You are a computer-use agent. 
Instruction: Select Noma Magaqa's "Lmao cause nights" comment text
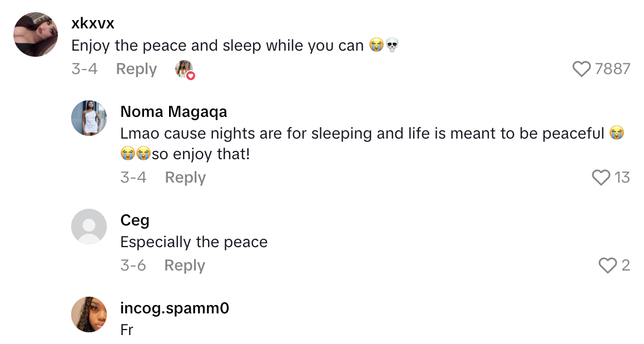[x=361, y=134]
